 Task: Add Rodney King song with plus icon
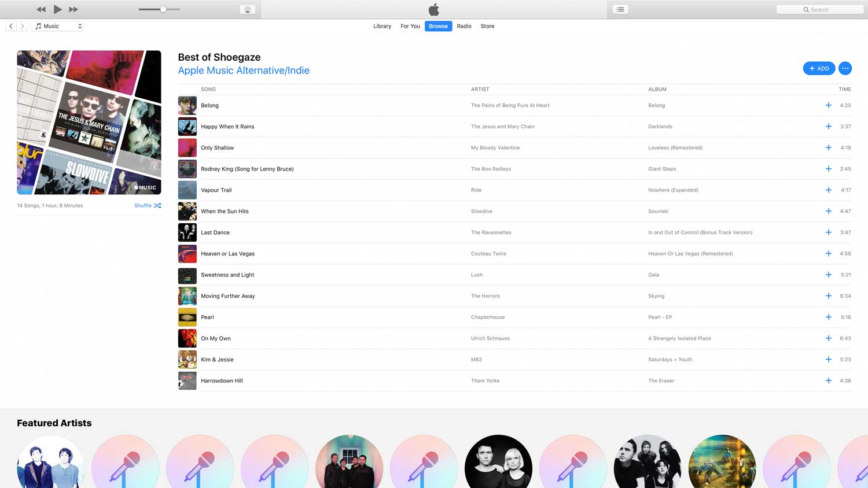click(x=828, y=169)
